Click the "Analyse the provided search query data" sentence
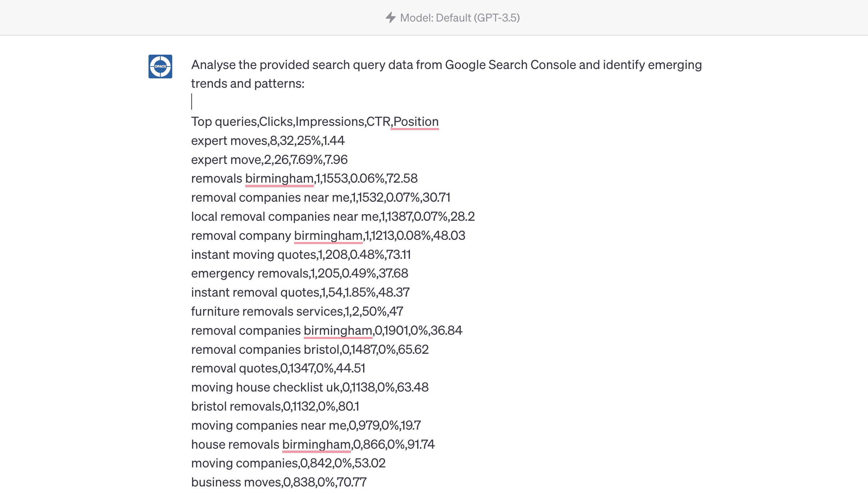868x494 pixels. coord(446,65)
